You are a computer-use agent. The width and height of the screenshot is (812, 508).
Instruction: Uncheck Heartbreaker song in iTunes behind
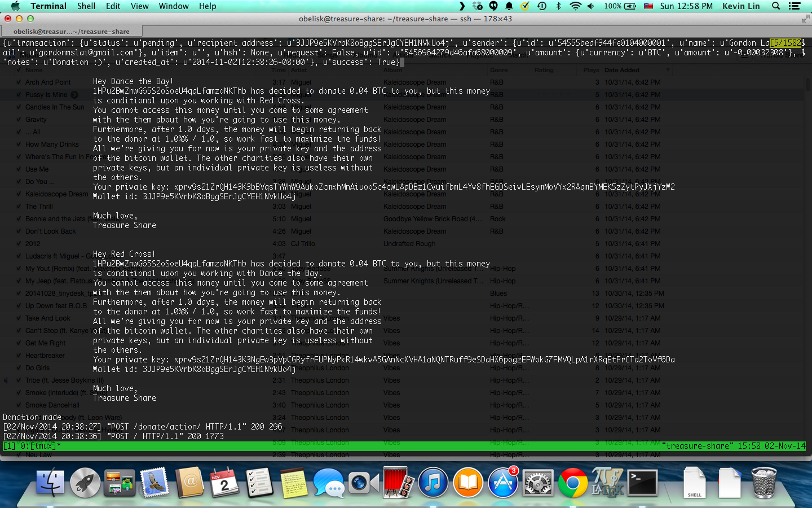(x=18, y=356)
